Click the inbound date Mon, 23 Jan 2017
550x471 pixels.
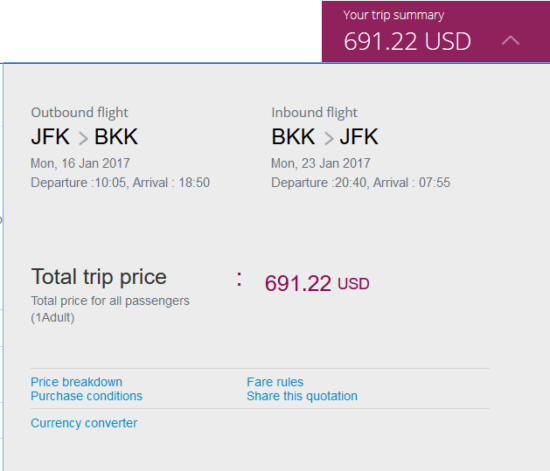(321, 163)
